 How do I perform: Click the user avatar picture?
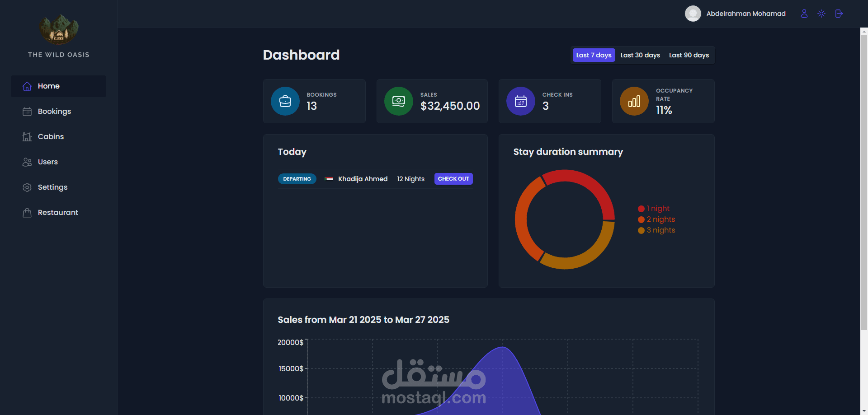click(693, 14)
